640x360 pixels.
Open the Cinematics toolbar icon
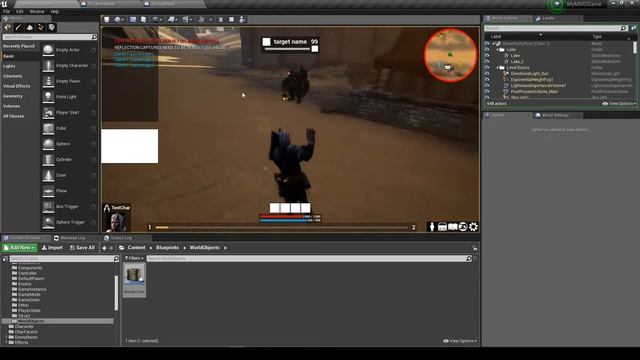pyautogui.click(x=187, y=19)
